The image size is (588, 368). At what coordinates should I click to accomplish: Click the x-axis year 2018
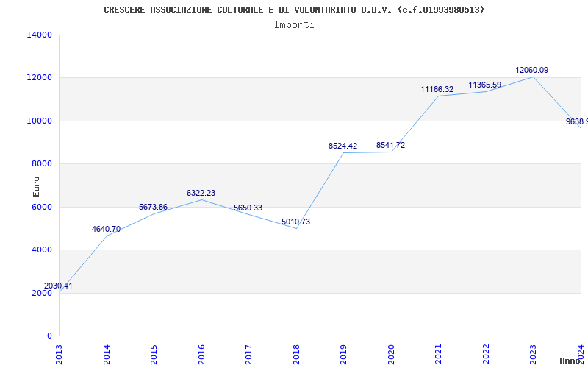pyautogui.click(x=296, y=355)
